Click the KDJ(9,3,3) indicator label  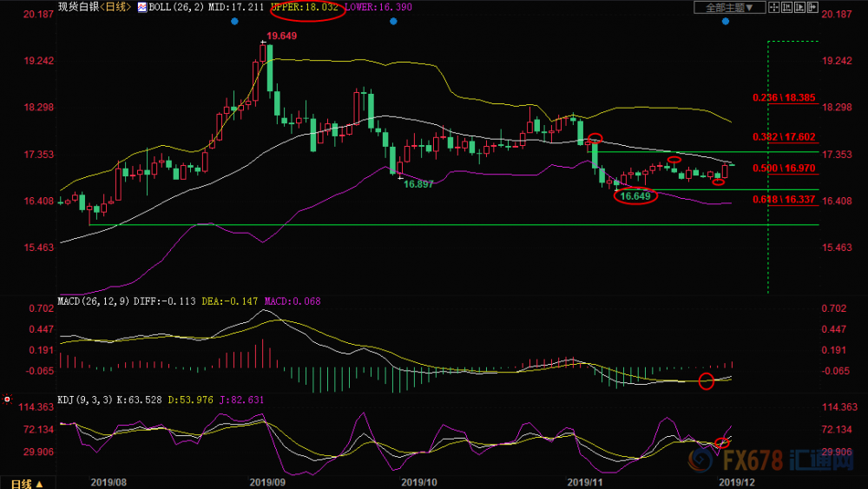click(85, 400)
